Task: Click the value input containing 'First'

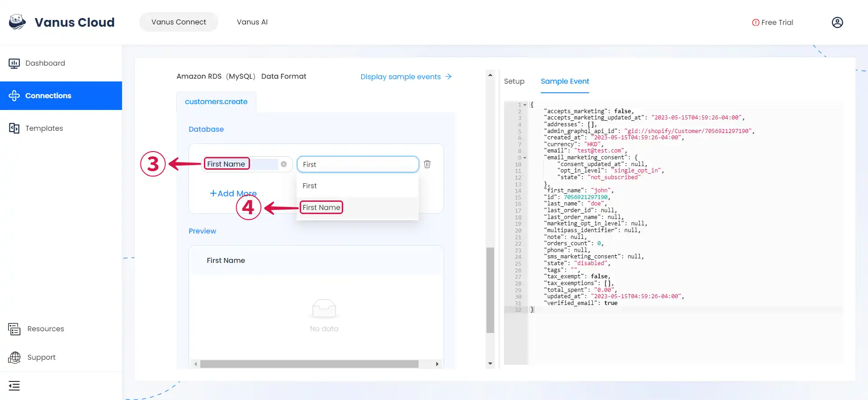Action: point(358,164)
